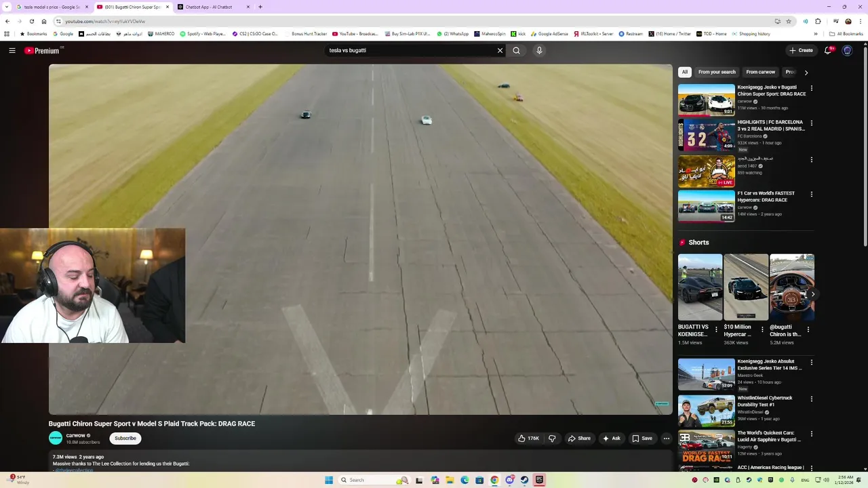
Task: Click the Ask button under the video
Action: click(612, 439)
